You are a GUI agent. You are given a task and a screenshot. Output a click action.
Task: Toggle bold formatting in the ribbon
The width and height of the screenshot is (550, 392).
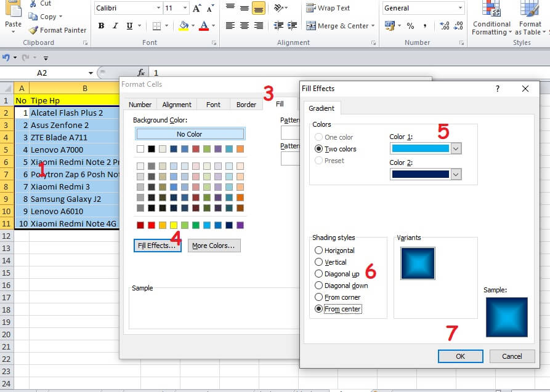(x=102, y=26)
